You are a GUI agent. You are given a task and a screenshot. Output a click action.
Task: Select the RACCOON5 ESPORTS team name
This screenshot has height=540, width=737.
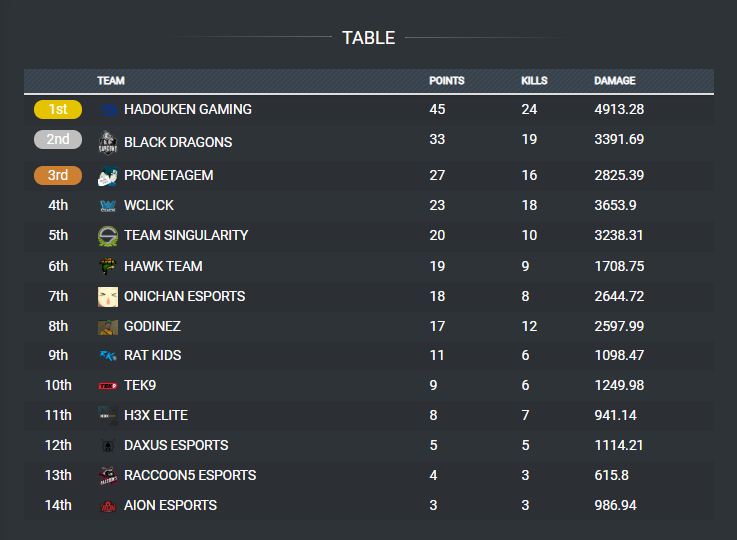tap(190, 476)
